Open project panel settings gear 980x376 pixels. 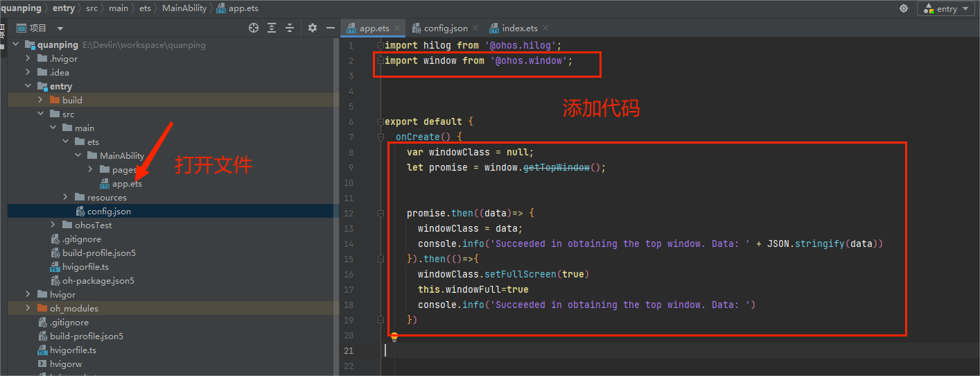click(313, 28)
